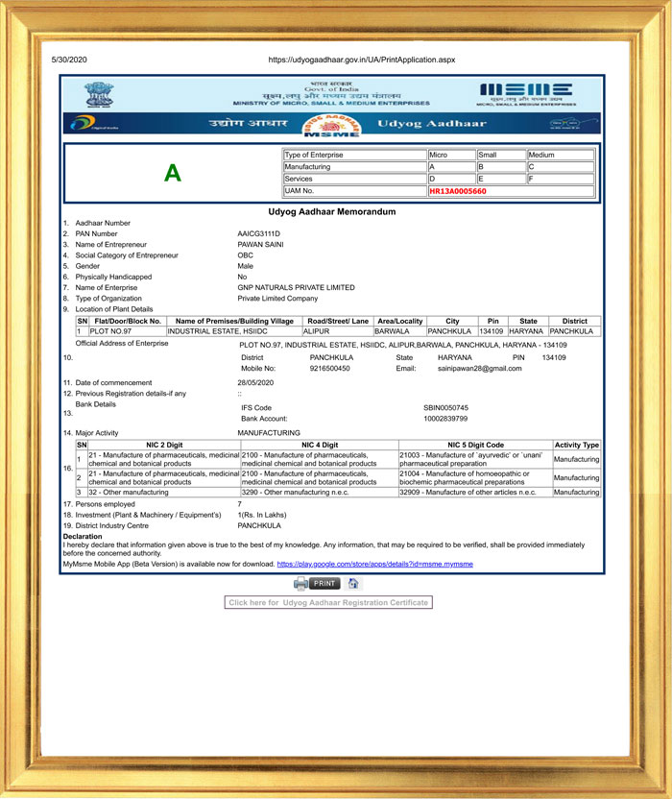
Task: Click the entrepreneur name PAWAN SAINI
Action: tap(260, 245)
